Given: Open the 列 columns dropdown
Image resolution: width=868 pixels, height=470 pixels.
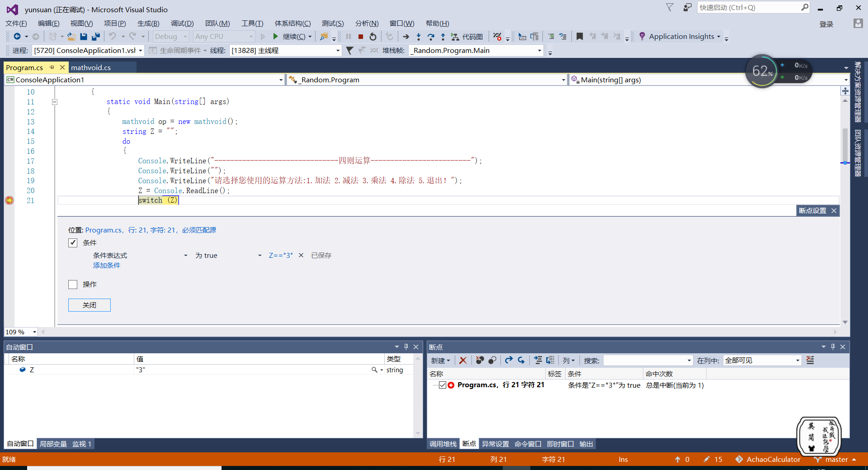Looking at the screenshot, I should pyautogui.click(x=569, y=361).
